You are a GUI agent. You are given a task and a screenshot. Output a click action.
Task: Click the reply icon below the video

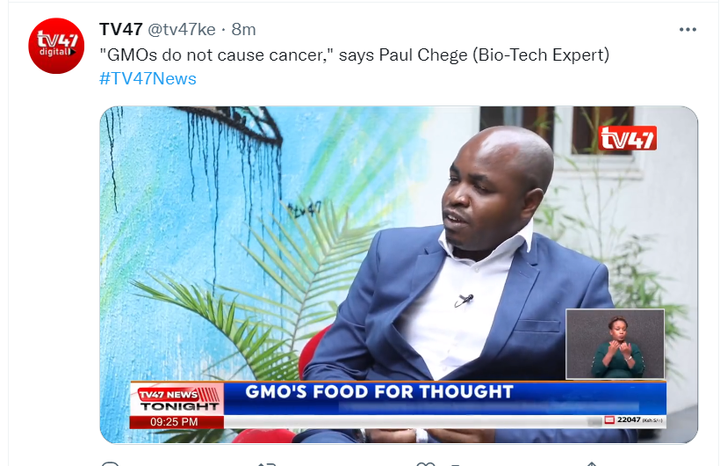click(110, 464)
